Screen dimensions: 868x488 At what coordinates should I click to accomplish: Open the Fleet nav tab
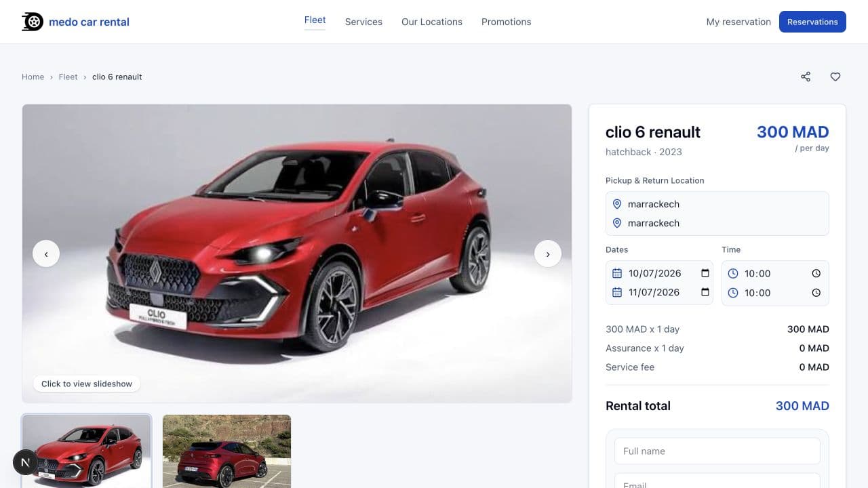click(315, 20)
